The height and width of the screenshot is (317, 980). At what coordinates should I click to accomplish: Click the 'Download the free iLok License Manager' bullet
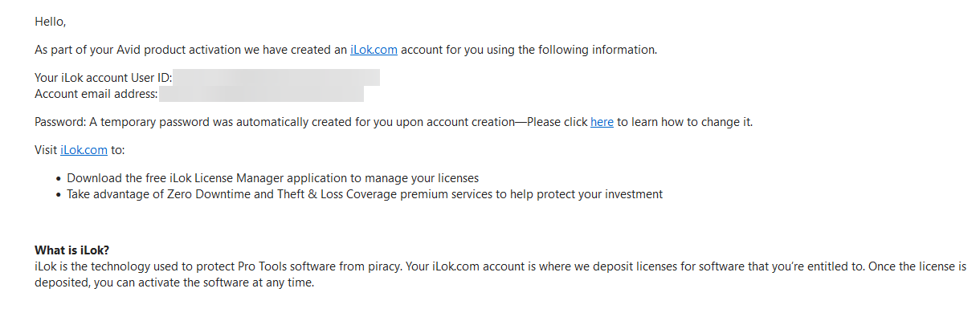tap(273, 178)
